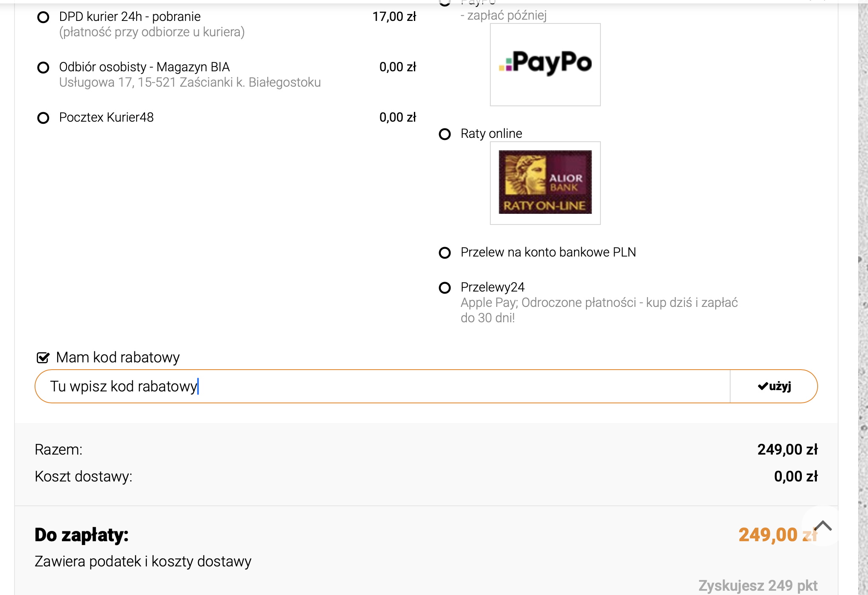Select the PayPo payment radio button

click(445, 3)
